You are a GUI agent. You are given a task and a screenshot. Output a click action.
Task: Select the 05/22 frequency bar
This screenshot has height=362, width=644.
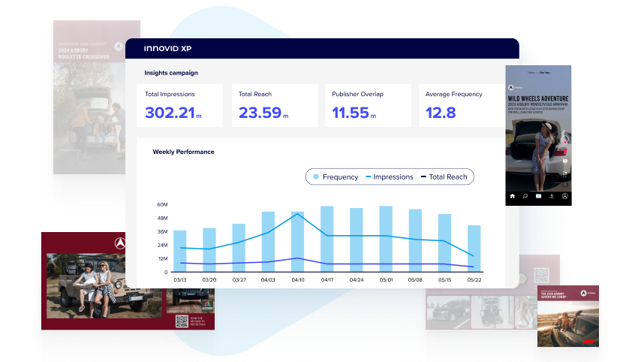click(x=474, y=249)
